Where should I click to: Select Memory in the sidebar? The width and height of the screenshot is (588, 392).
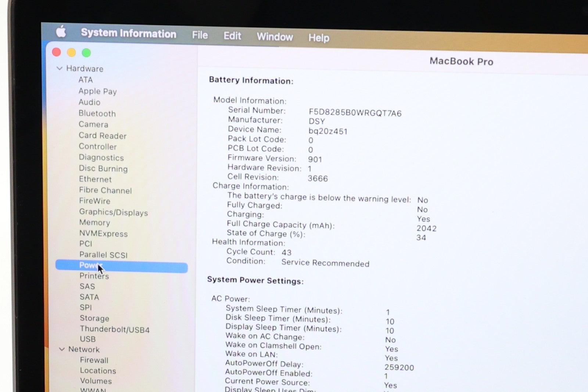click(x=94, y=222)
